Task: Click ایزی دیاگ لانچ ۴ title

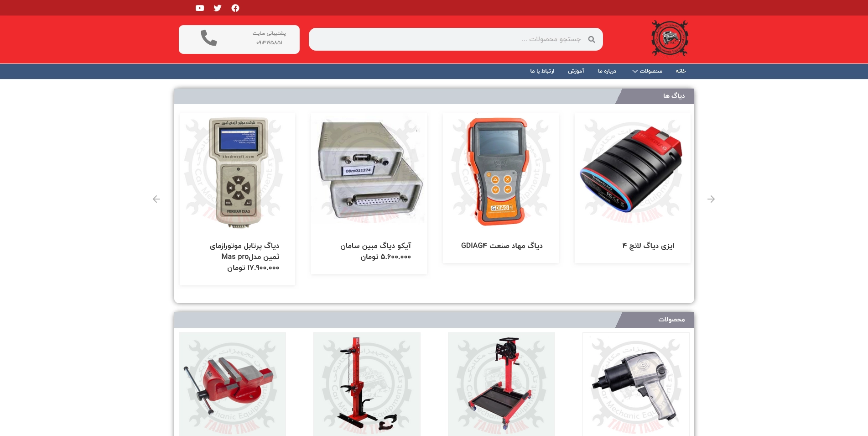Action: (648, 246)
